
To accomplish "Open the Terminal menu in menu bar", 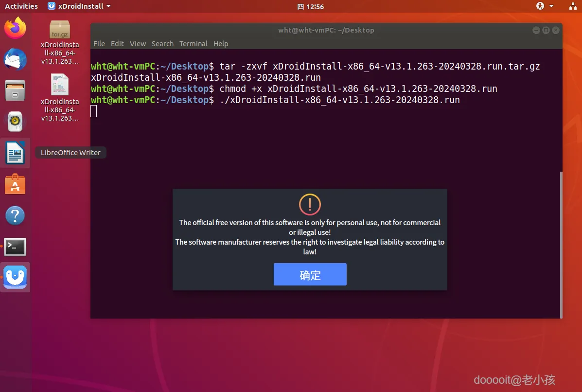I will [x=194, y=44].
